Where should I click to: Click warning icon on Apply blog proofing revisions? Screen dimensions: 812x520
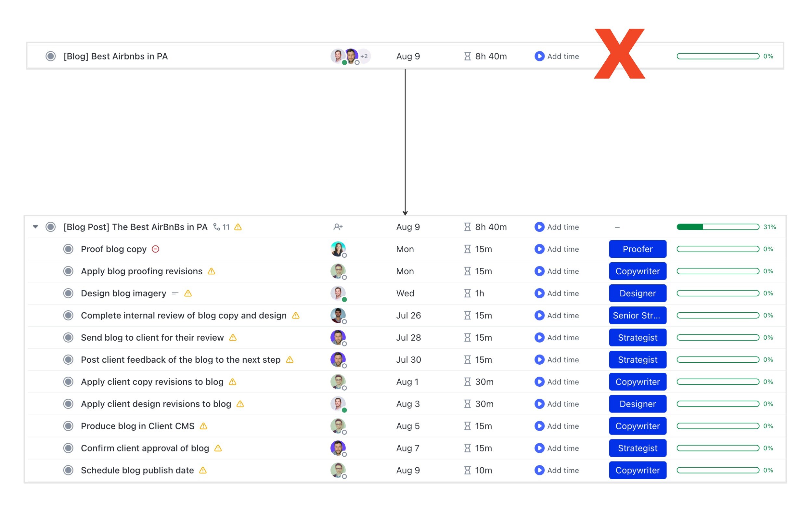(211, 271)
